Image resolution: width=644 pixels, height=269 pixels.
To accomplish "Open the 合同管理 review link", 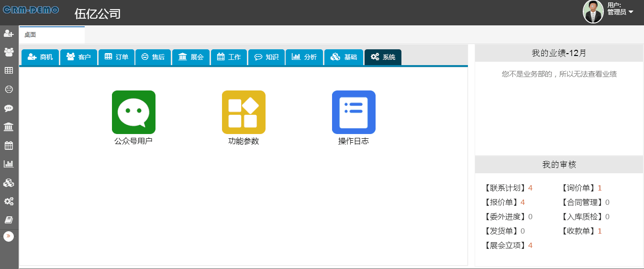I will 585,202.
